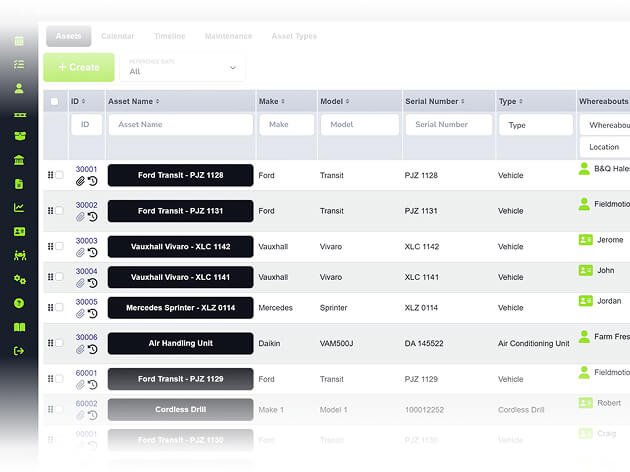Screen dimensions: 630x472
Task: Switch to the Asset Types tab
Action: (x=295, y=36)
